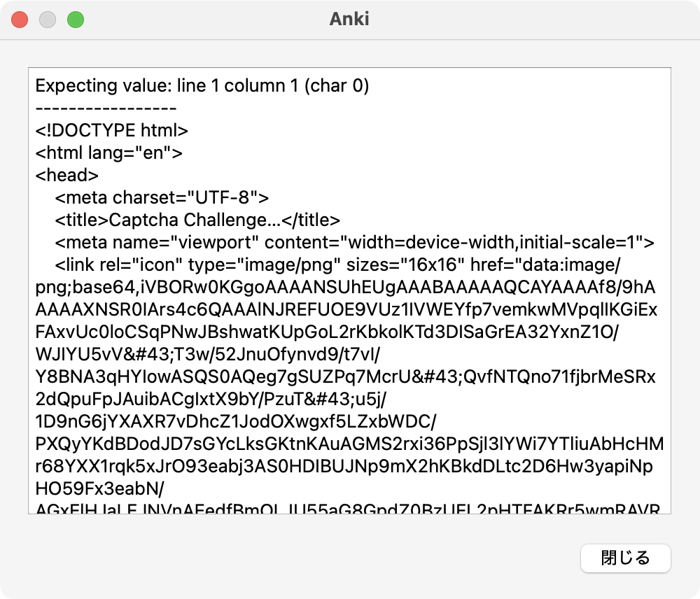
Task: Click the 閉じる button
Action: (625, 558)
